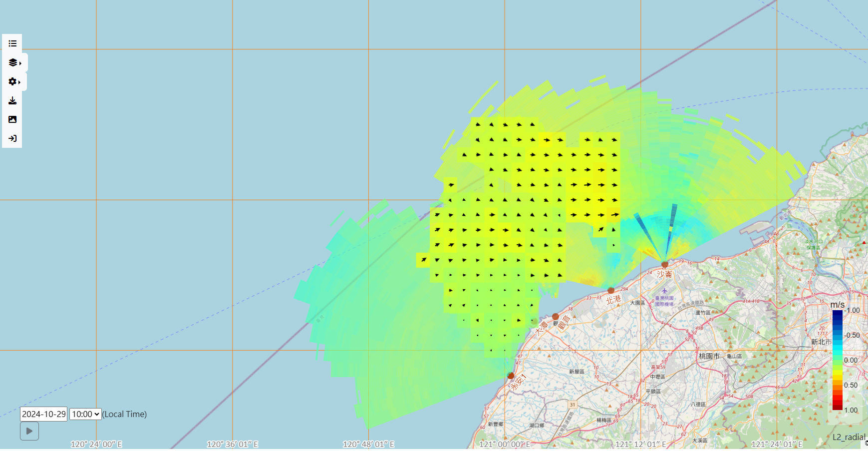Select the 永安1 radar station marker
The height and width of the screenshot is (451, 868).
[x=511, y=376]
